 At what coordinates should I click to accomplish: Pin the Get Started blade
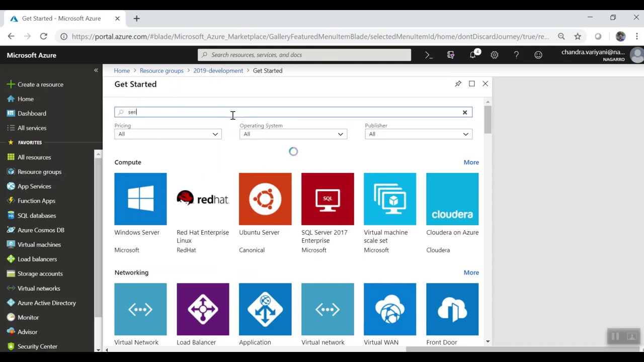coord(458,84)
